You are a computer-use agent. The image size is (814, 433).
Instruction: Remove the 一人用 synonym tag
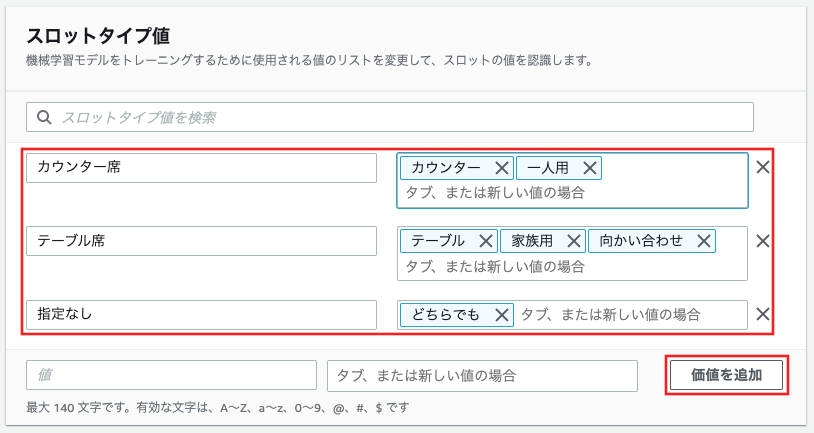[590, 168]
